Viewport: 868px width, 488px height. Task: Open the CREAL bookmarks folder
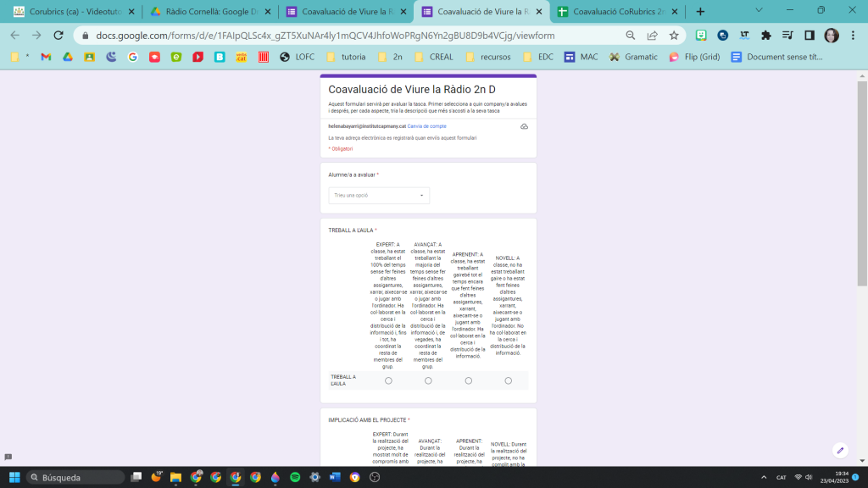[x=436, y=57]
